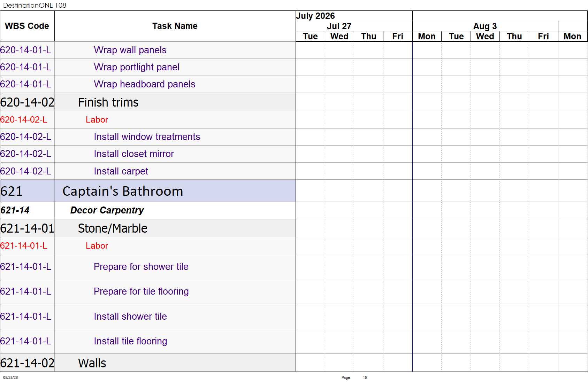Select the Aug 3 week header
Screen dimensions: 588x382
point(485,26)
